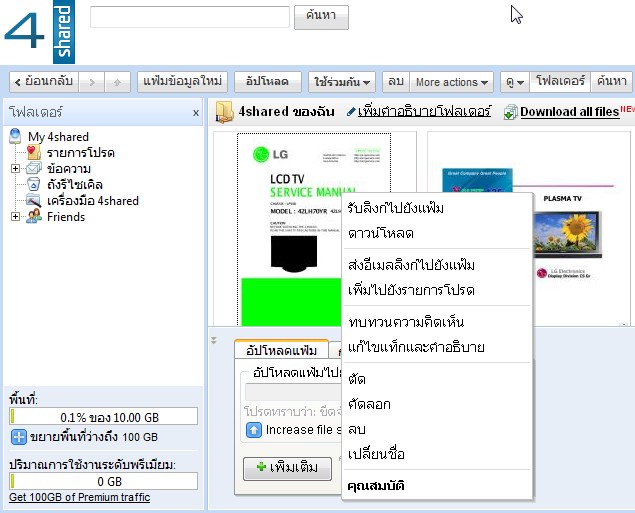This screenshot has width=635, height=513.
Task: Click the plus icon to expand space
Action: pyautogui.click(x=19, y=437)
